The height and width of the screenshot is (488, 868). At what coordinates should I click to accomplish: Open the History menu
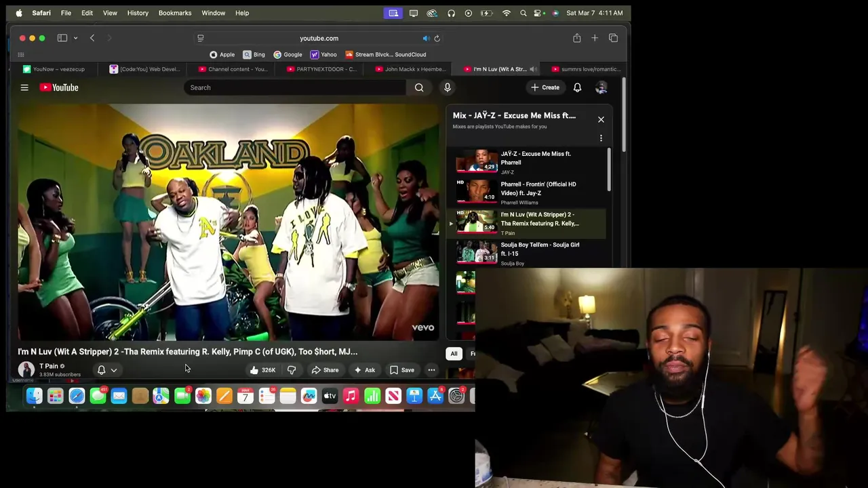(x=138, y=13)
